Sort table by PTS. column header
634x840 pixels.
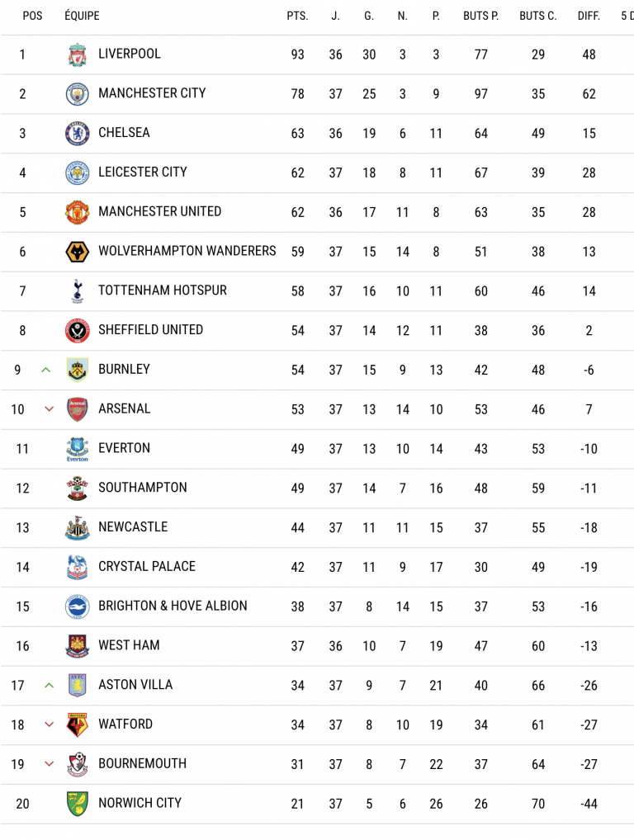pos(297,16)
